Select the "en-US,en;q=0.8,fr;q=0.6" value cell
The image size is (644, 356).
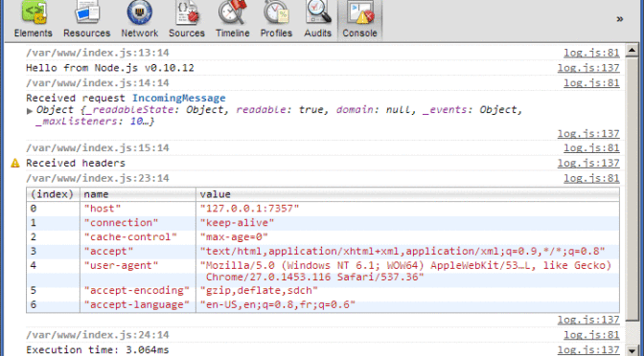click(407, 305)
